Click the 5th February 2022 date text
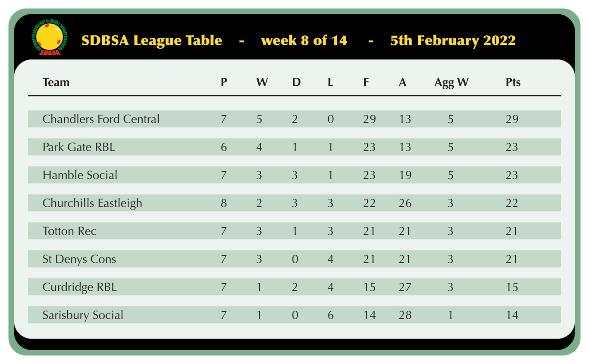This screenshot has height=364, width=589. click(453, 40)
